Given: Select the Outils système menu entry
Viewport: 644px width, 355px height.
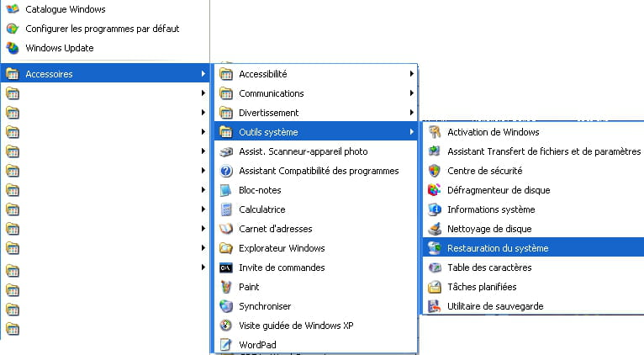Looking at the screenshot, I should click(316, 132).
